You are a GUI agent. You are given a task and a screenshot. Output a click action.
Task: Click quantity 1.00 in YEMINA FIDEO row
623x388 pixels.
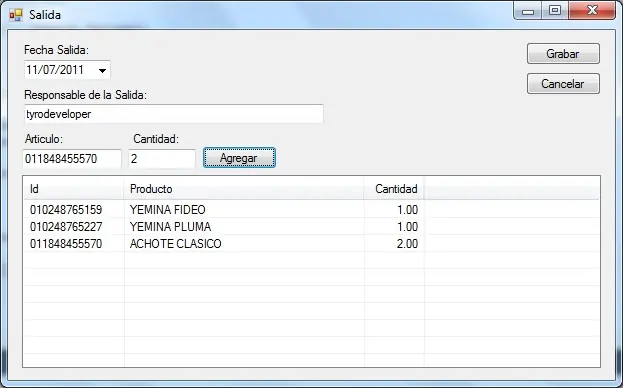(408, 210)
